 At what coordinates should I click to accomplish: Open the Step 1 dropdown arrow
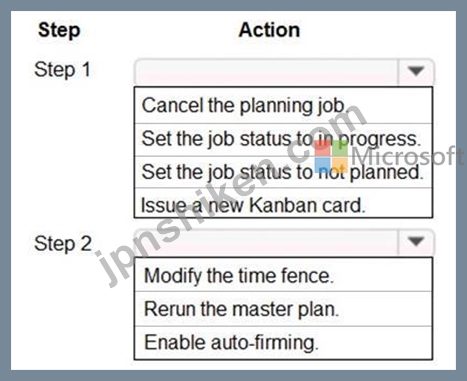[x=416, y=71]
